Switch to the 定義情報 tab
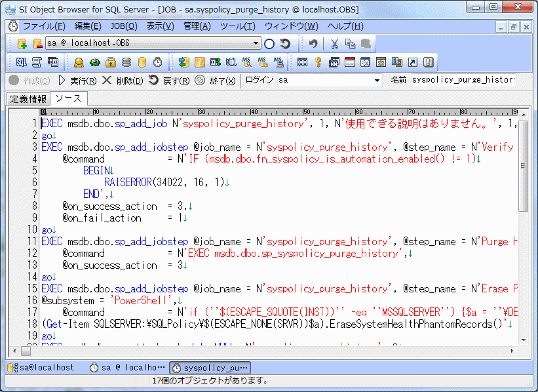This screenshot has height=392, width=538. tap(28, 99)
